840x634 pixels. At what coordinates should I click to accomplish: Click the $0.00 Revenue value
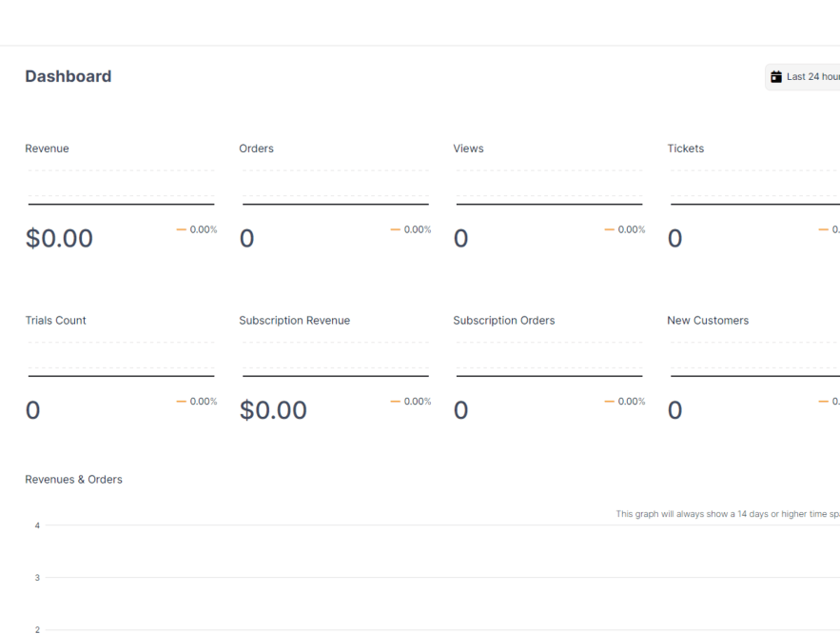click(59, 238)
